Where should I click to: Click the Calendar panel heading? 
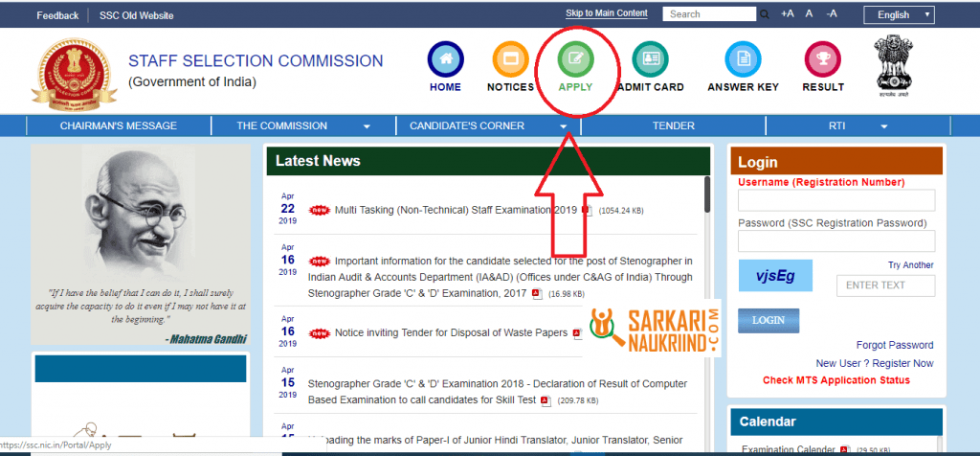tap(768, 422)
